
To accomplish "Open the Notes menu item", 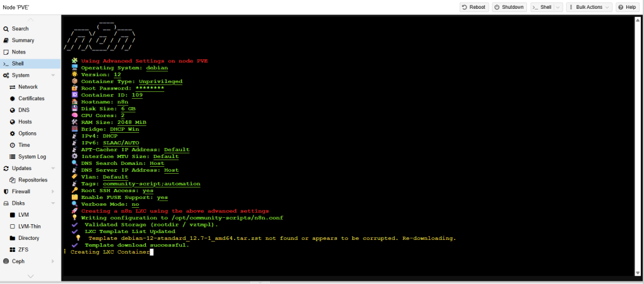I will (31, 52).
